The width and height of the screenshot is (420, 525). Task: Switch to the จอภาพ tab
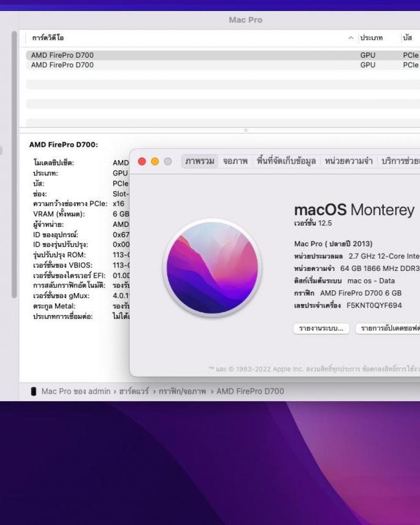pyautogui.click(x=235, y=161)
